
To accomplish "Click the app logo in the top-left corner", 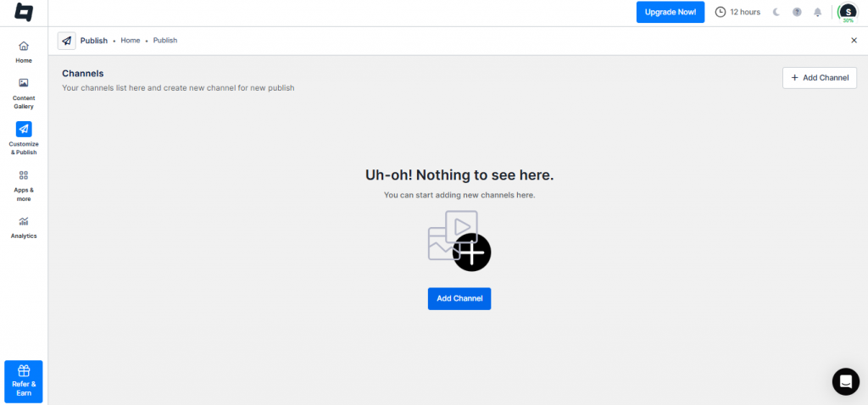I will (x=24, y=13).
